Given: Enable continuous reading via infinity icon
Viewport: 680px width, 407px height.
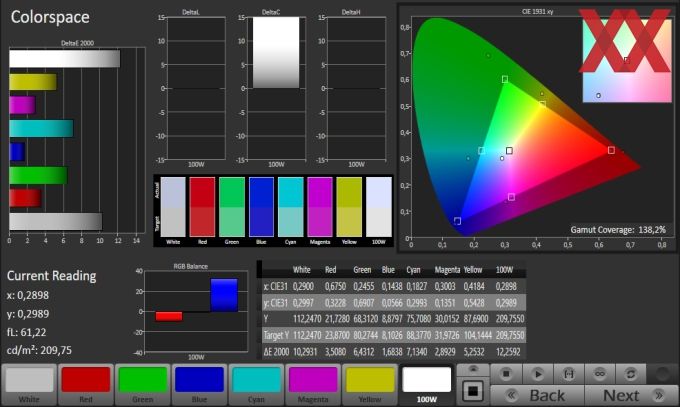Looking at the screenshot, I should pos(600,374).
